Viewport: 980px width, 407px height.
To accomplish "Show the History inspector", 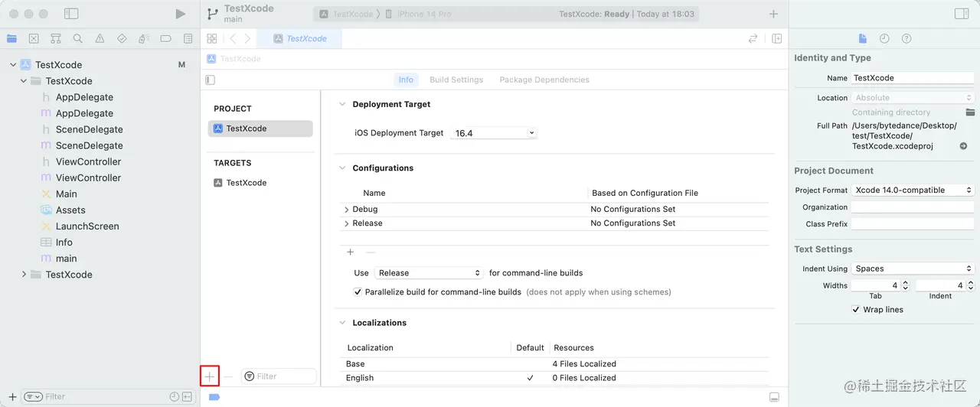I will [884, 39].
